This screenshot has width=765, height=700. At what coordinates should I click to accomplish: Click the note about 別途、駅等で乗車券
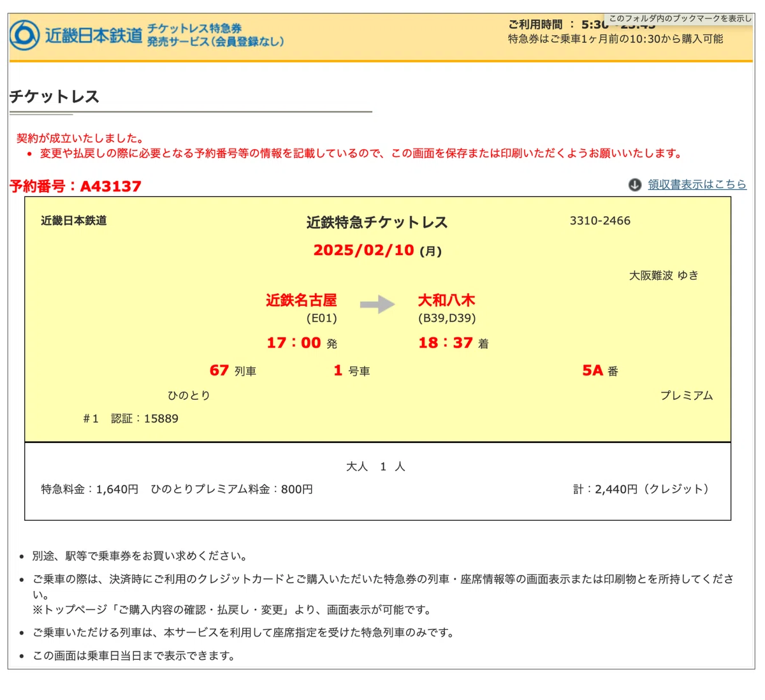140,556
